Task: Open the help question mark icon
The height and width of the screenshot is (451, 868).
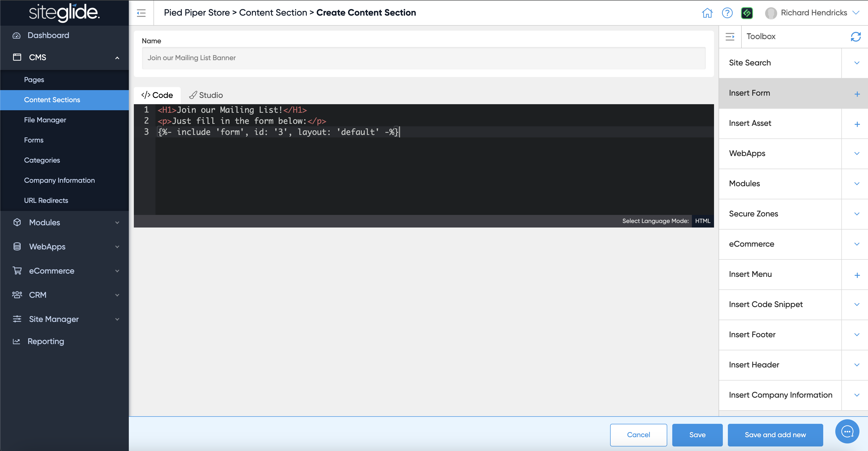Action: [727, 13]
